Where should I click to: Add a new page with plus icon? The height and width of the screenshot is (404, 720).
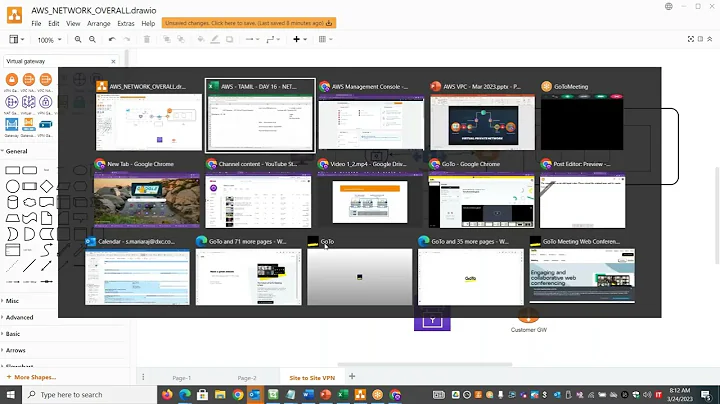(352, 376)
